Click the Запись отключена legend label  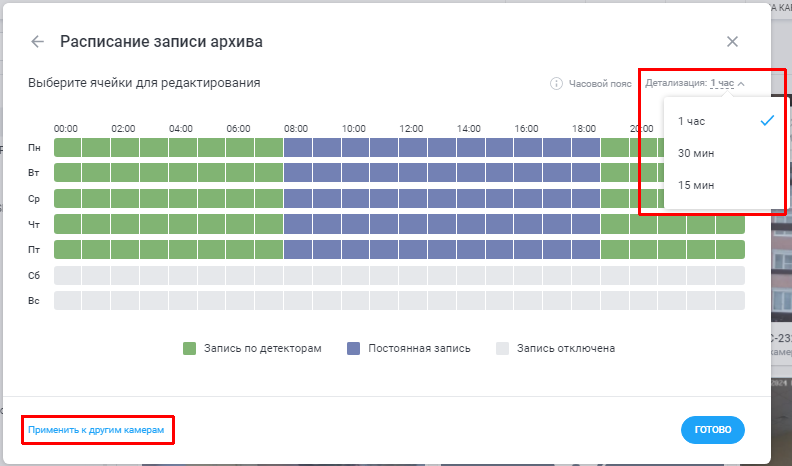click(566, 348)
